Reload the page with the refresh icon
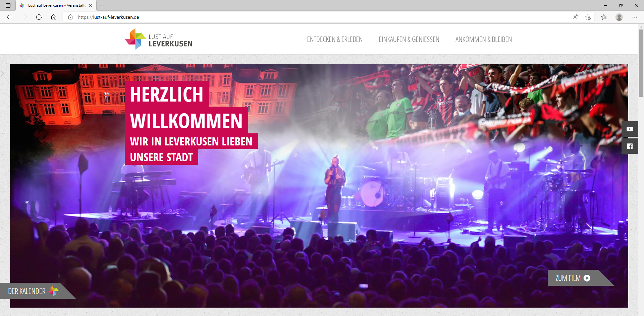Image resolution: width=644 pixels, height=316 pixels. tap(39, 17)
